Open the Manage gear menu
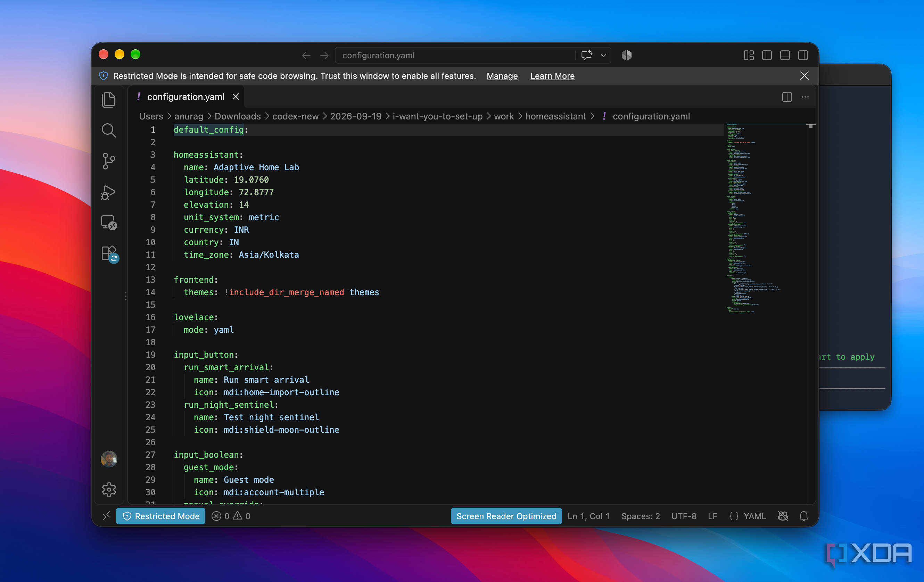The image size is (924, 582). [x=109, y=489]
